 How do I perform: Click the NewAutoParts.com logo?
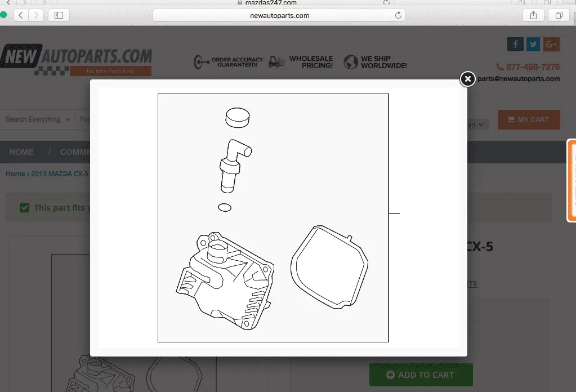(x=76, y=59)
